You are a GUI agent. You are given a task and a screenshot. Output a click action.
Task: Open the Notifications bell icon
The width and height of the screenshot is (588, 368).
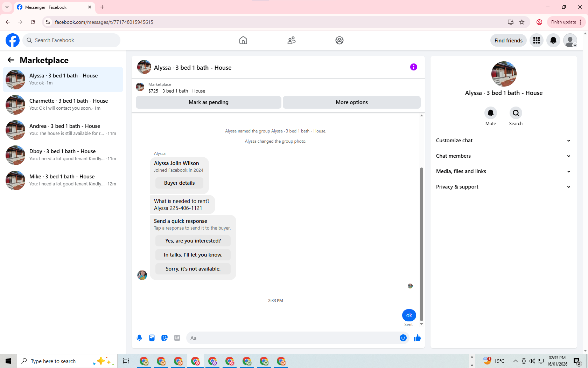tap(553, 40)
